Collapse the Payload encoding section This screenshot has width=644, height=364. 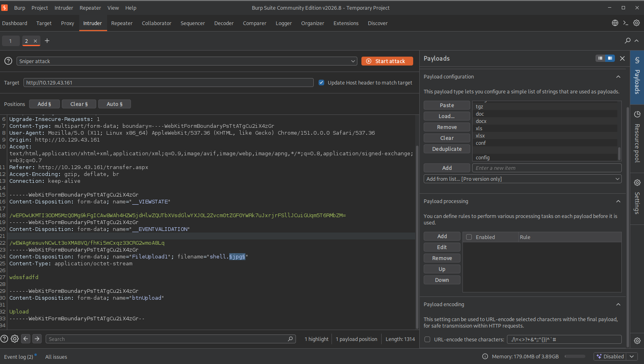618,305
